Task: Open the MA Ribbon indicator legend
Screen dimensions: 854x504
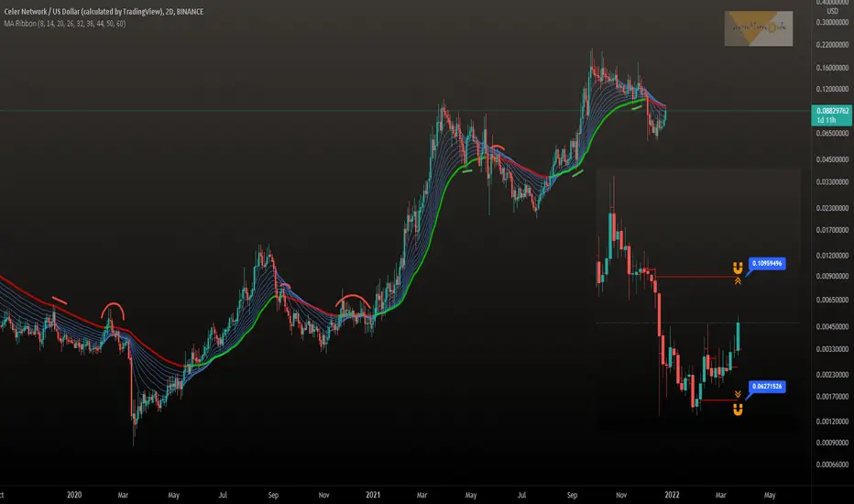Action: [x=65, y=24]
